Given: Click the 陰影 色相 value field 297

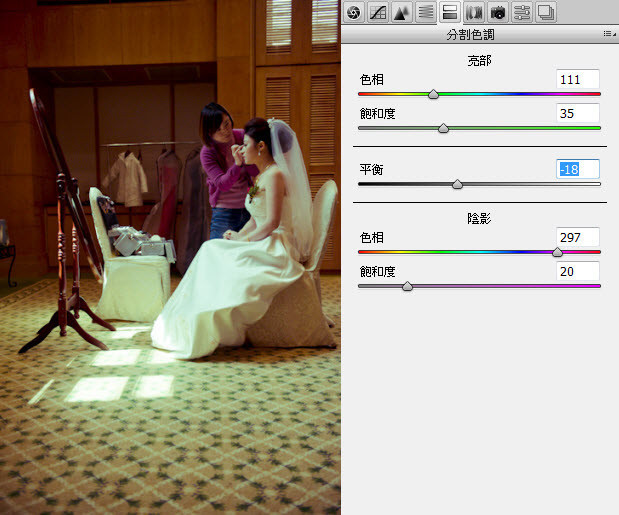Looking at the screenshot, I should pos(578,237).
